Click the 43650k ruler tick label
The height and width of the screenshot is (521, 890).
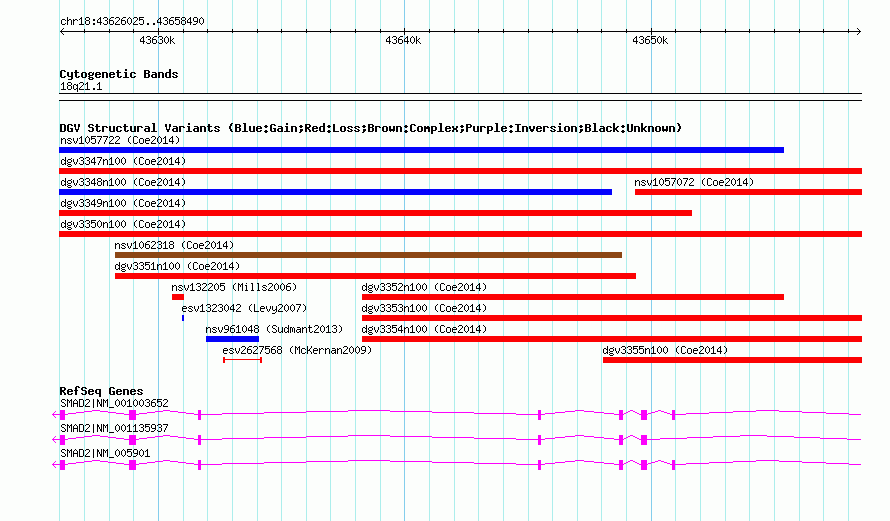tap(650, 41)
